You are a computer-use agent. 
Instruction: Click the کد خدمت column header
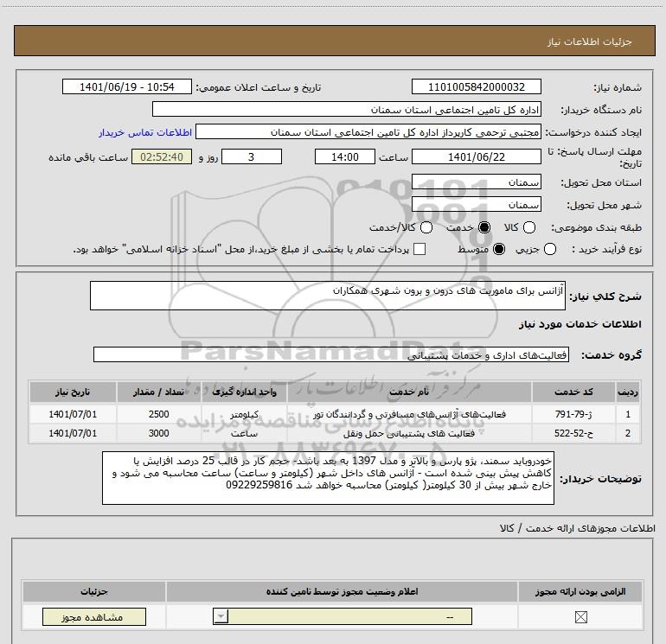click(x=573, y=392)
